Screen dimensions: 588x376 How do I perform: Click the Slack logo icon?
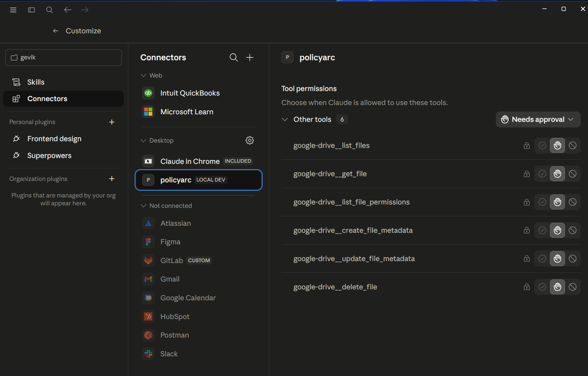[148, 354]
